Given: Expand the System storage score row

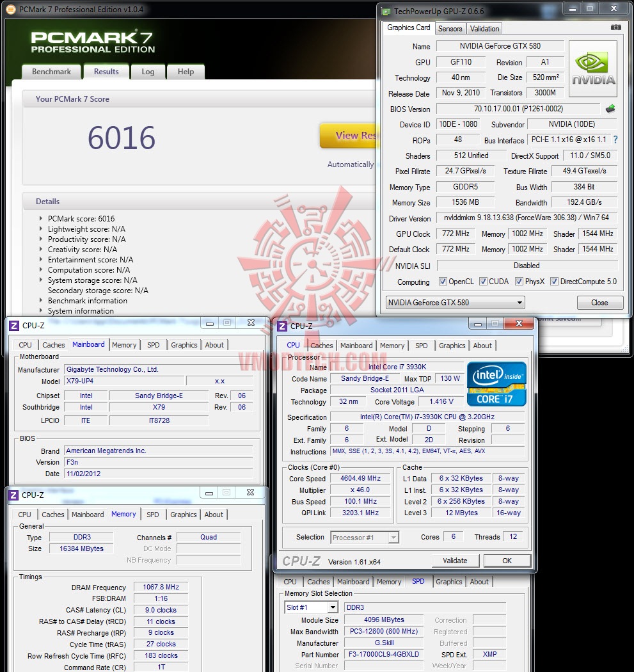Looking at the screenshot, I should 41,280.
